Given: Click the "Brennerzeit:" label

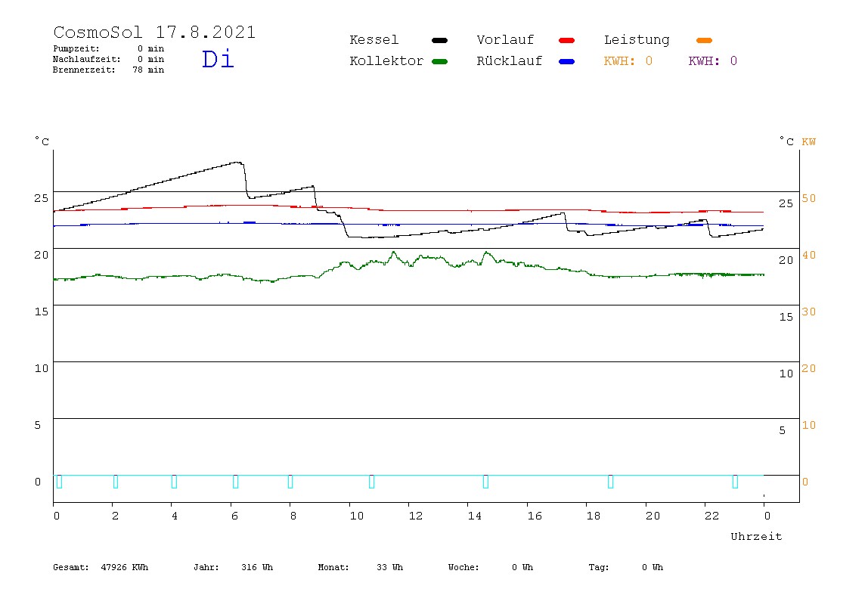Looking at the screenshot, I should click(x=84, y=70).
